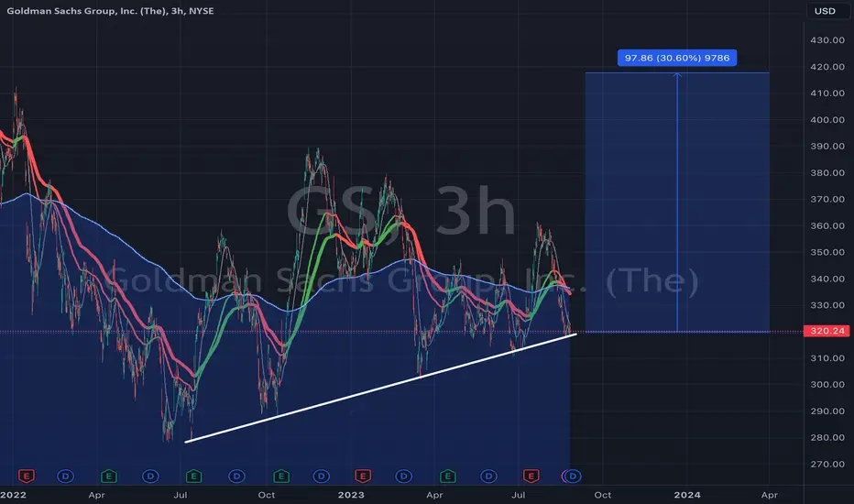Click the 350.00 price axis label

tap(827, 252)
